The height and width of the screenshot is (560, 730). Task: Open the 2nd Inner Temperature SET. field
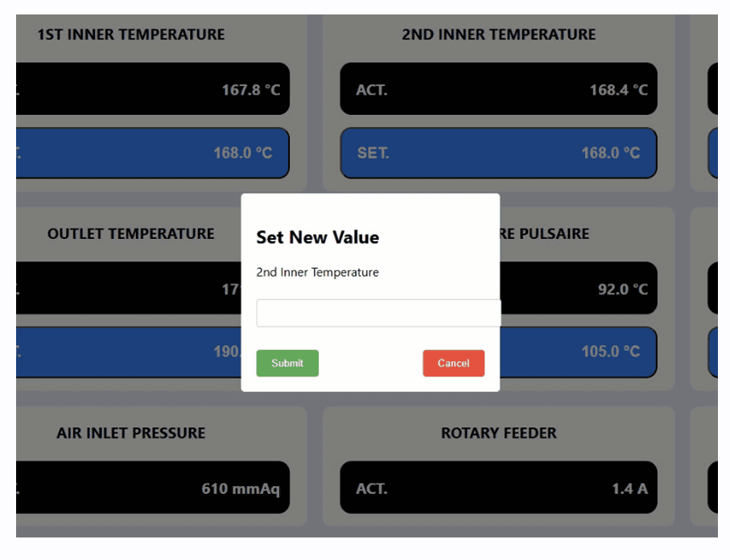tap(498, 153)
